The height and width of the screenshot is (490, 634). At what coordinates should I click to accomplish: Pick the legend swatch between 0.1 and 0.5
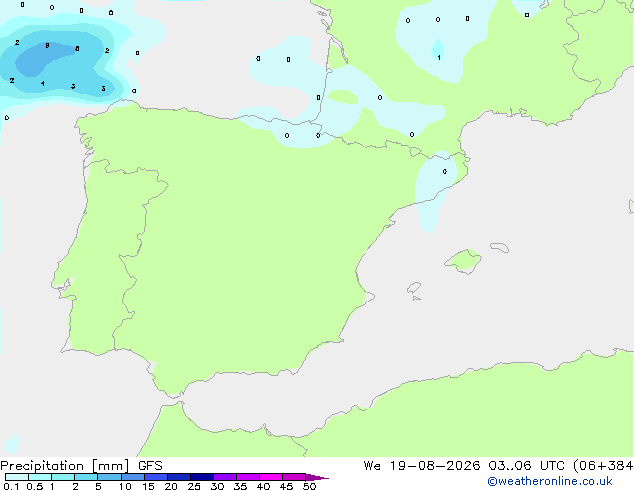point(17,477)
